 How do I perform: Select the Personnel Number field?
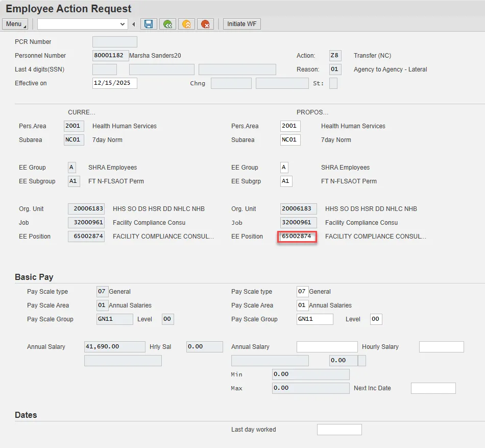click(110, 56)
